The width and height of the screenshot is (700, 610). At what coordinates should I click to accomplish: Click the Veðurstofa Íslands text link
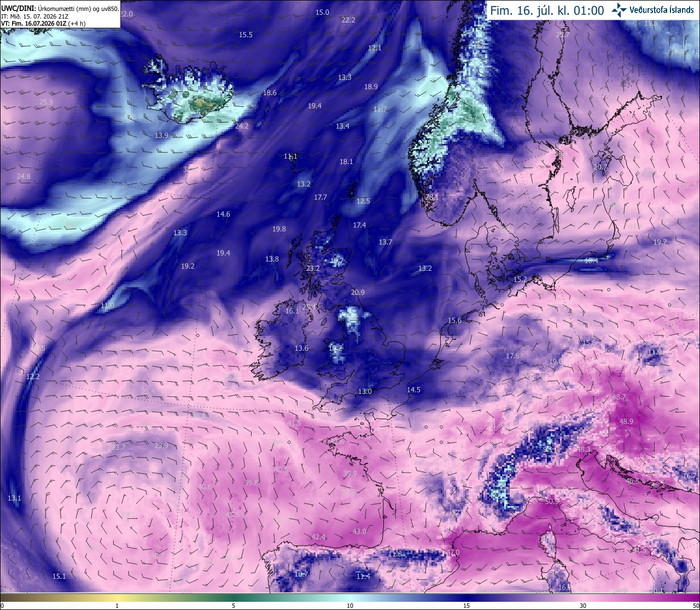662,10
